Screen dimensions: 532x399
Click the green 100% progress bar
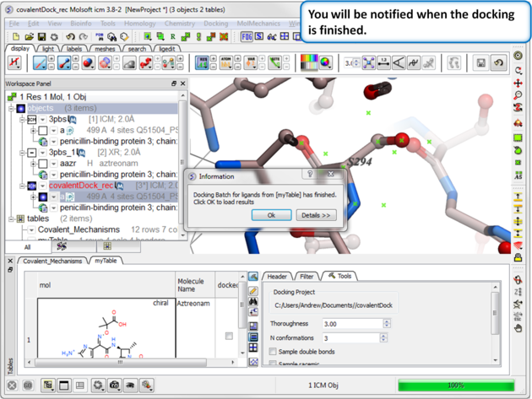[x=456, y=386]
